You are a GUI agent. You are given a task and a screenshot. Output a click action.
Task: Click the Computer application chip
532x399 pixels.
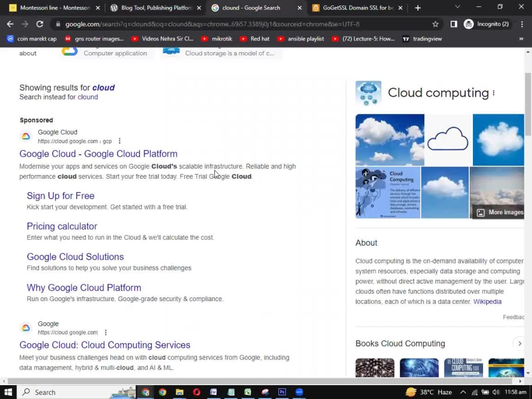106,53
